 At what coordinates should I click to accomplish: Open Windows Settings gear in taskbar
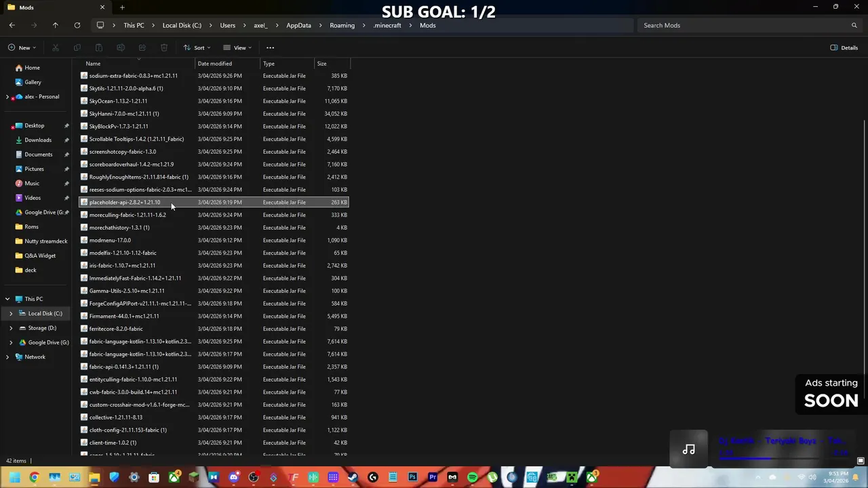pos(134,478)
